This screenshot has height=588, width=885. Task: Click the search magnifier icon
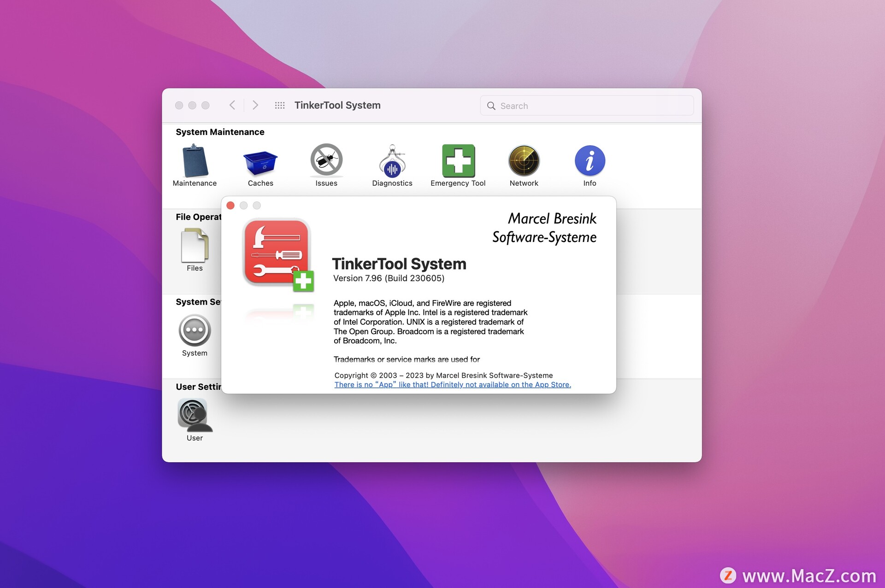tap(491, 106)
